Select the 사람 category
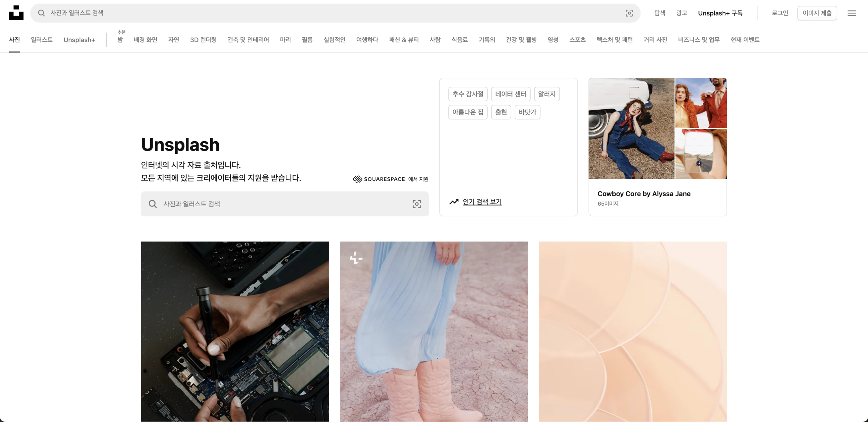 coord(435,40)
